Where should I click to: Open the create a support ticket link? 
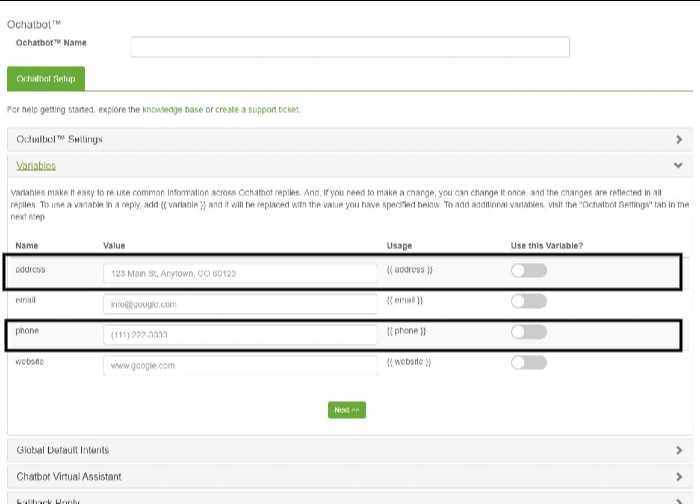pyautogui.click(x=257, y=109)
